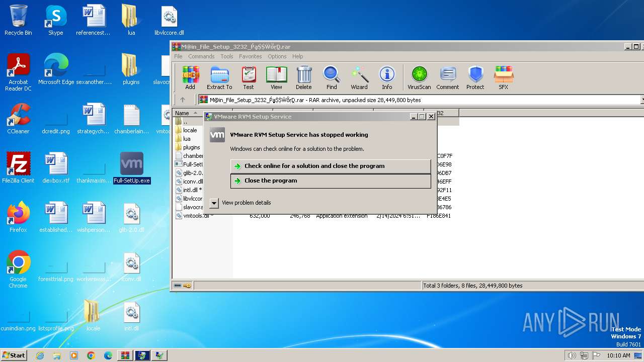
Task: Select Firefox desktop shortcut
Action: tap(18, 217)
